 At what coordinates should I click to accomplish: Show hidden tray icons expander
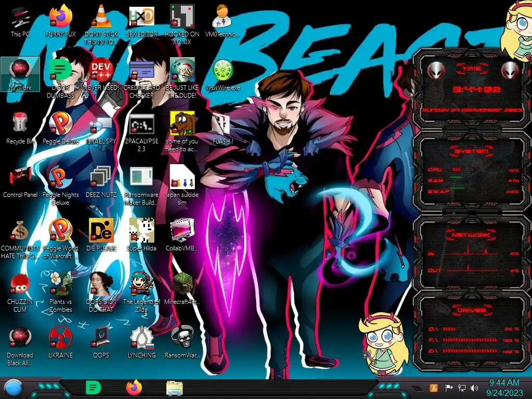[417, 388]
